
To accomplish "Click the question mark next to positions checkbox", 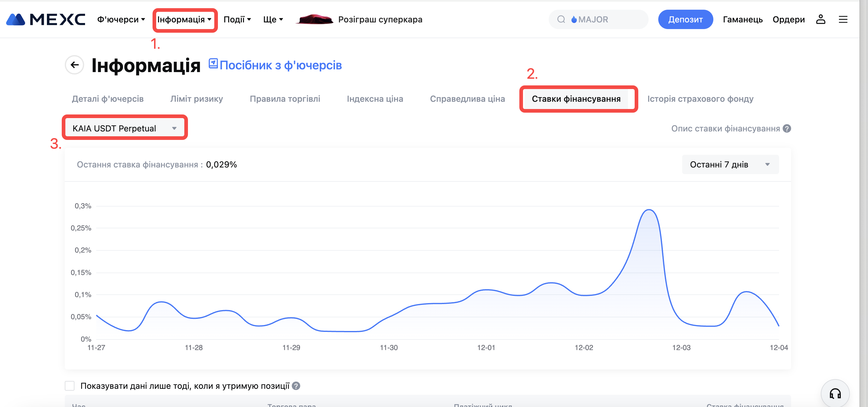I will point(296,386).
